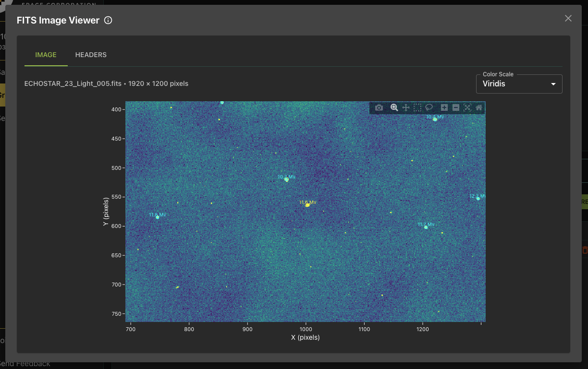Click the 1000 tick on X axis
The width and height of the screenshot is (588, 369).
click(x=306, y=329)
